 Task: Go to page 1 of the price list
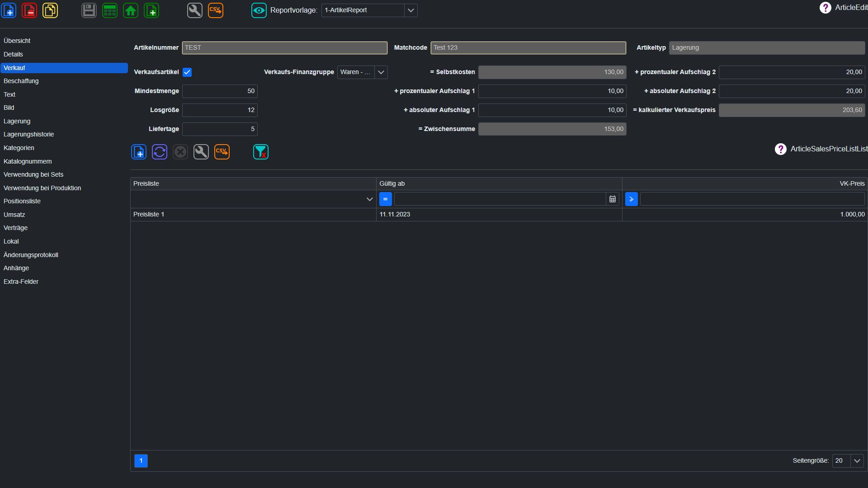[141, 460]
